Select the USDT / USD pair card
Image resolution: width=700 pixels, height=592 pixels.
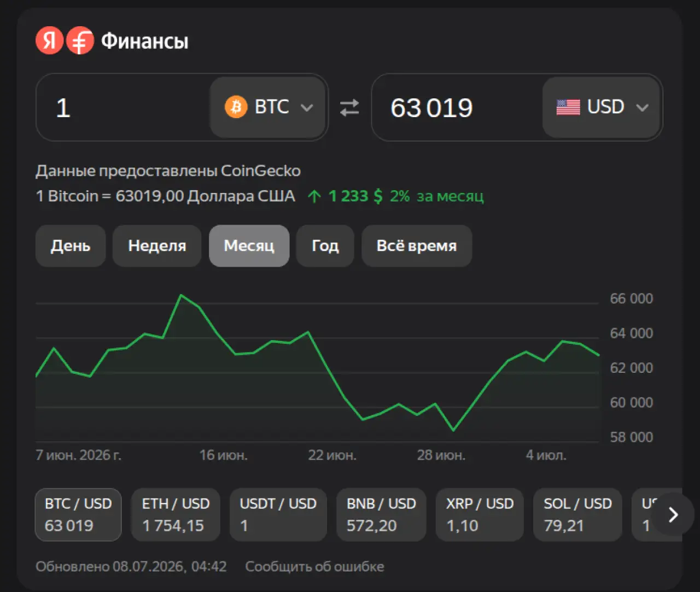click(x=278, y=514)
